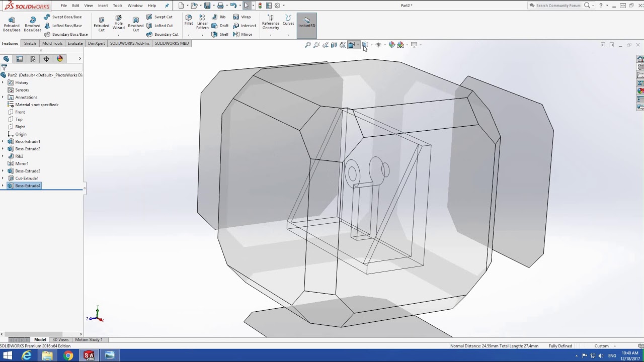Open Reference Geometry tool
644x362 pixels.
(x=271, y=22)
